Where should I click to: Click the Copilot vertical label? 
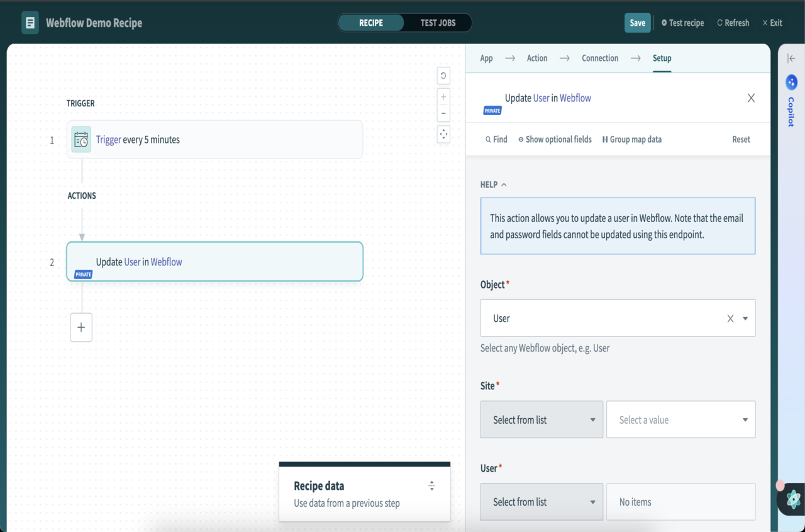coord(791,112)
